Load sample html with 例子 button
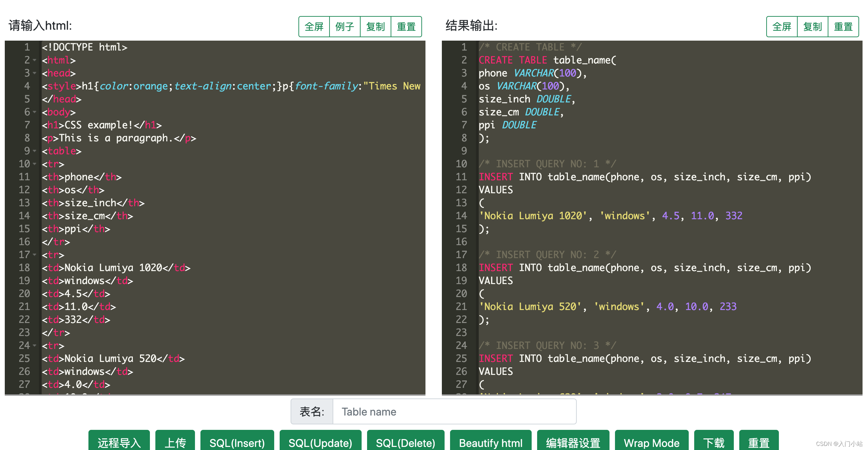 coord(345,27)
